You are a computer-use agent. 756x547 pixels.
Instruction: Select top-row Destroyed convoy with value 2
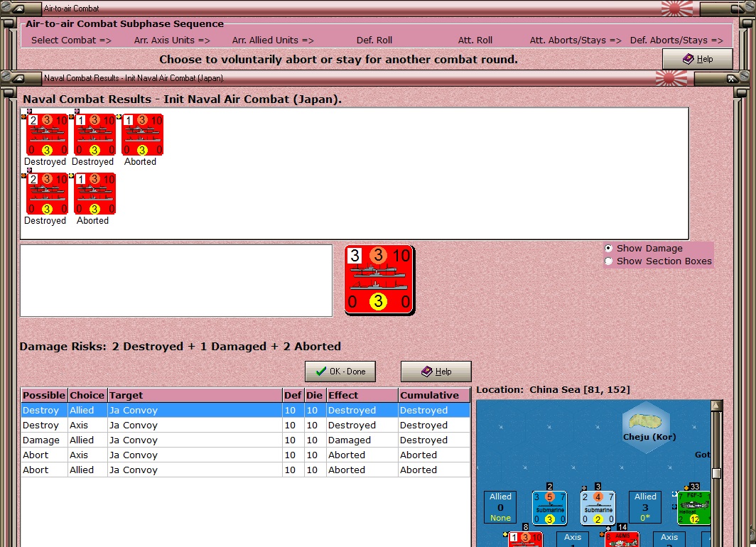click(47, 134)
